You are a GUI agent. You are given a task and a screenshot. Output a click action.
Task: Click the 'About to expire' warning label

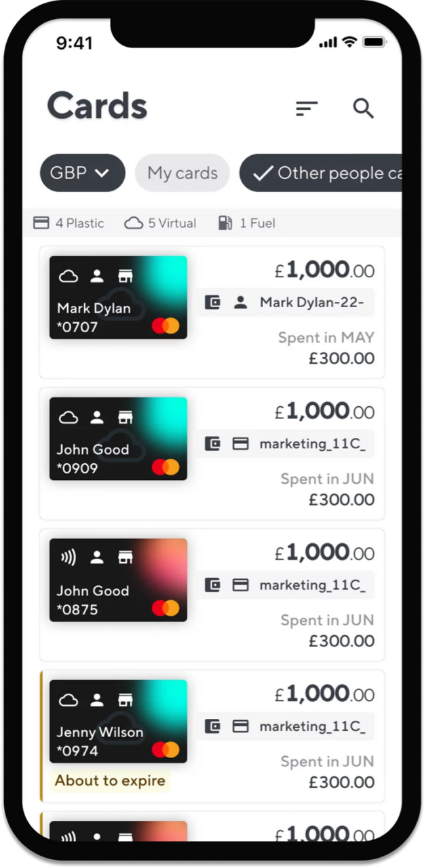click(110, 781)
